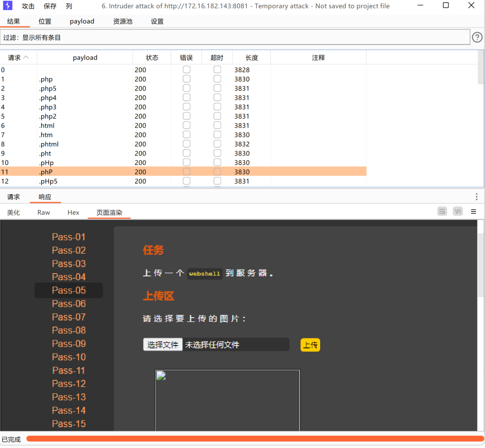The image size is (485, 448).
Task: Toggle the show newlines \n icon
Action: coord(458,211)
